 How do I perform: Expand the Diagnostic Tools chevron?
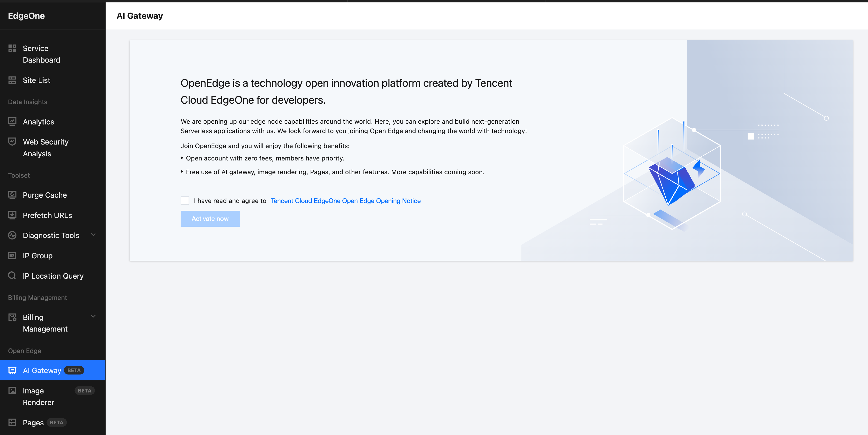(x=93, y=235)
